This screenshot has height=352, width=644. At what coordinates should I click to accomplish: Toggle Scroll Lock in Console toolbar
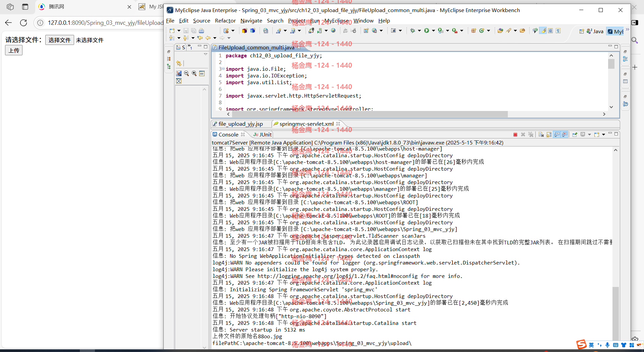pyautogui.click(x=549, y=134)
